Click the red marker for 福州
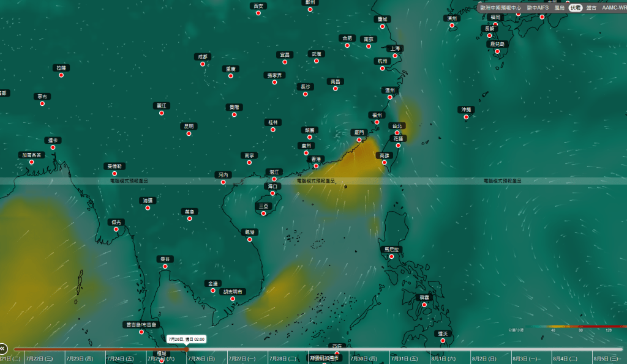 (x=377, y=122)
